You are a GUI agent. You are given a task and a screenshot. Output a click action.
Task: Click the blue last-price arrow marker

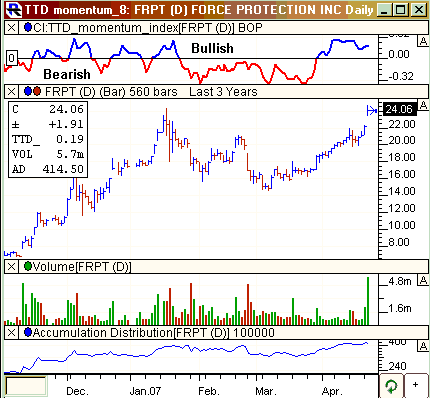(372, 110)
